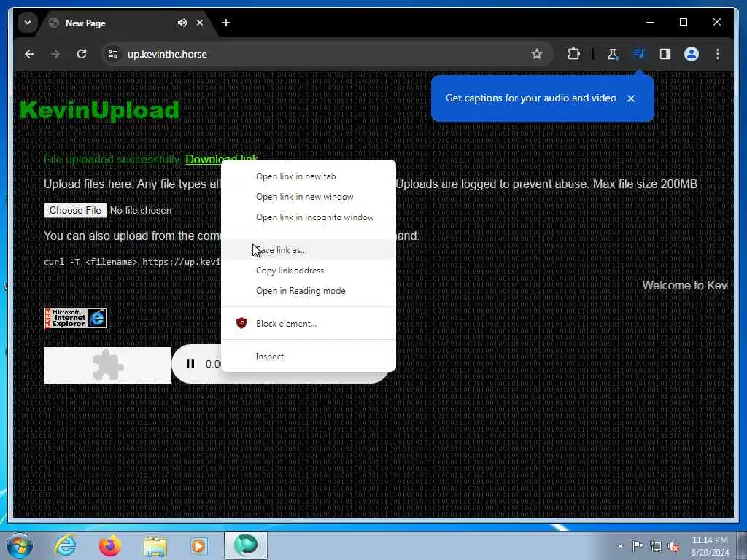Launch Internet Explorer from taskbar
Image resolution: width=747 pixels, height=560 pixels.
tap(65, 545)
